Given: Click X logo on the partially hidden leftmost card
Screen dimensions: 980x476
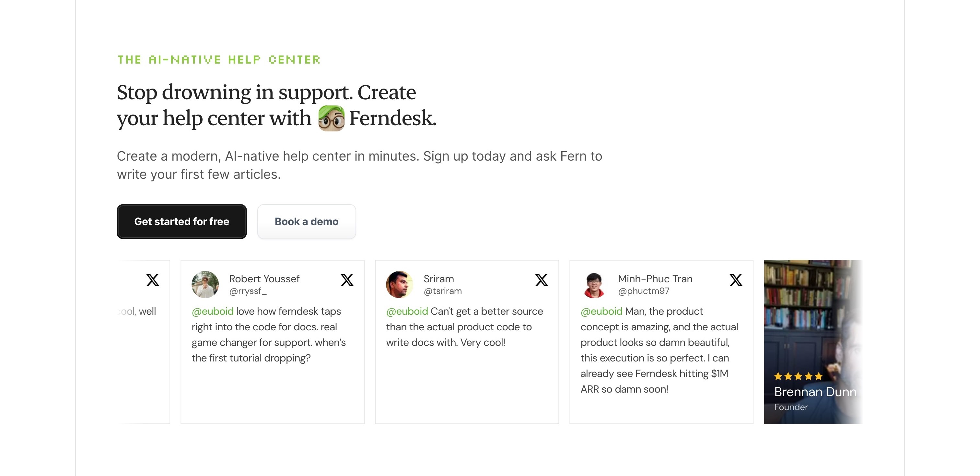Looking at the screenshot, I should pos(153,280).
